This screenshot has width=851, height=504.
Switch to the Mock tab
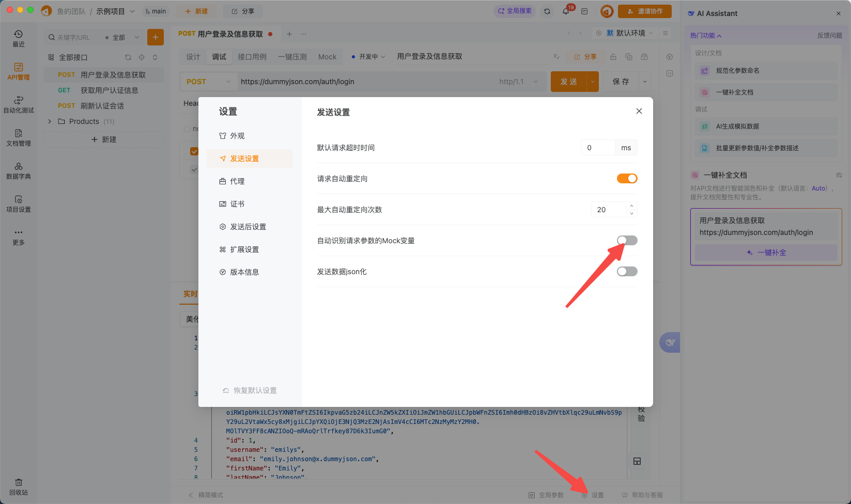tap(327, 56)
